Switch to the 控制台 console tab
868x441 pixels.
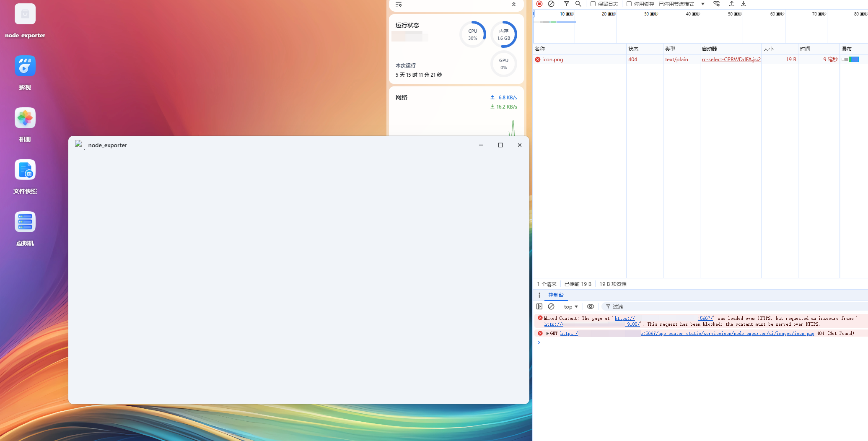(556, 295)
